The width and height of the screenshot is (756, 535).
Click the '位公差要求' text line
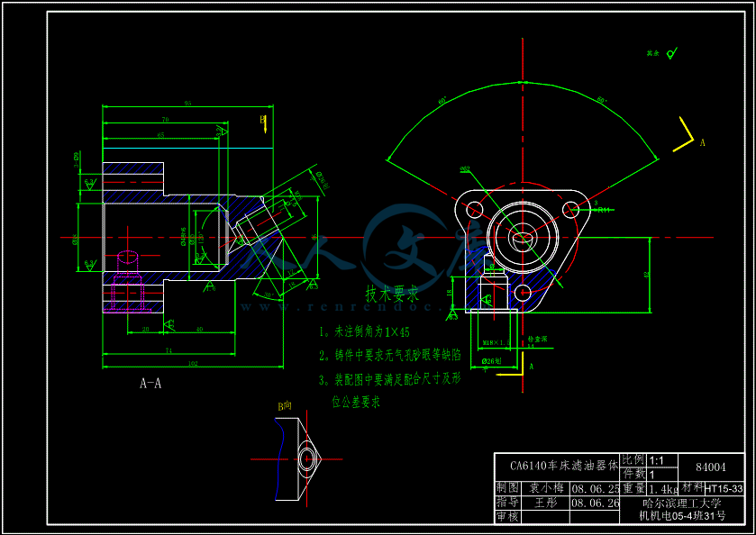click(356, 402)
